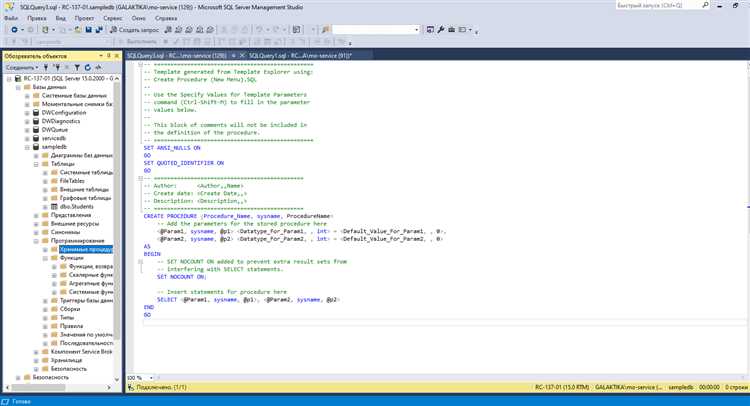
Task: Collapse the RC-137-01 server node
Action: coord(9,78)
